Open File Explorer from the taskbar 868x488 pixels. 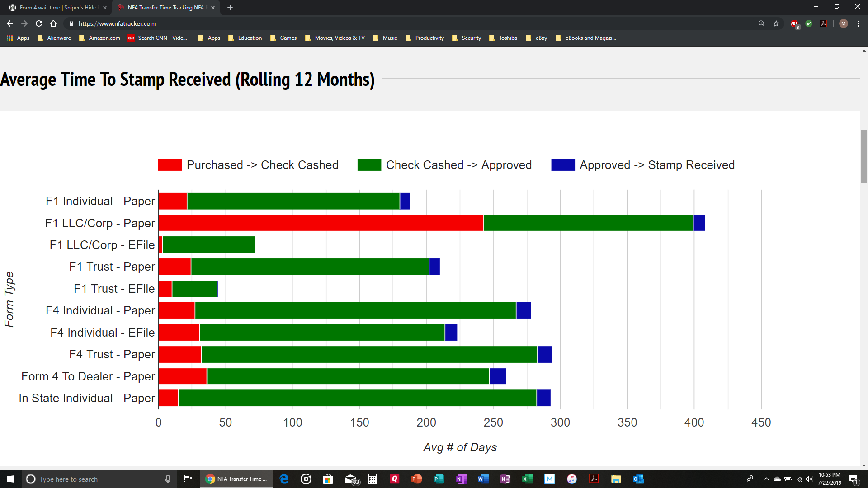tap(616, 479)
